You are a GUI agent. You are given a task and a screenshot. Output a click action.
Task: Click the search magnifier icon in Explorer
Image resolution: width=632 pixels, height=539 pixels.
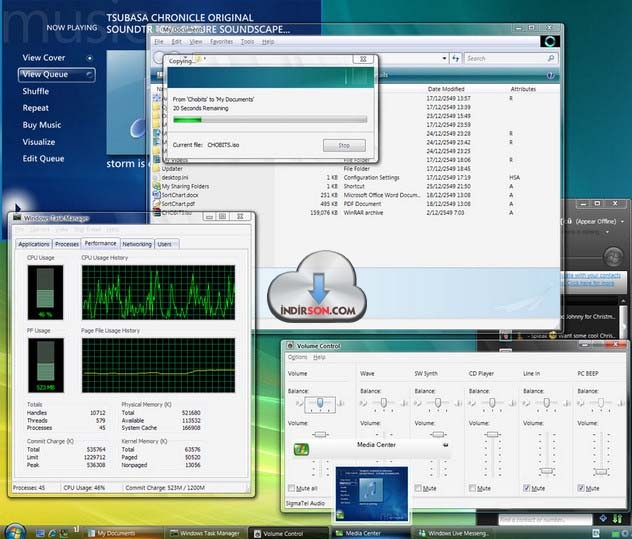click(551, 58)
